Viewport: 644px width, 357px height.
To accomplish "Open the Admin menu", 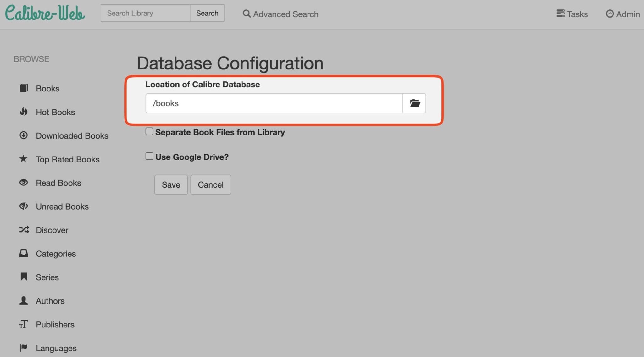I will [622, 14].
